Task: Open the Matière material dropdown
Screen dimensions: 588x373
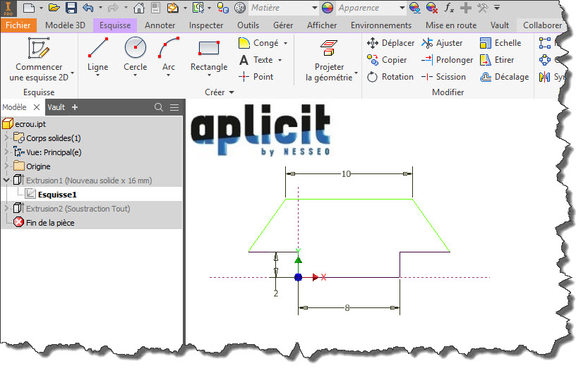Action: coord(311,8)
